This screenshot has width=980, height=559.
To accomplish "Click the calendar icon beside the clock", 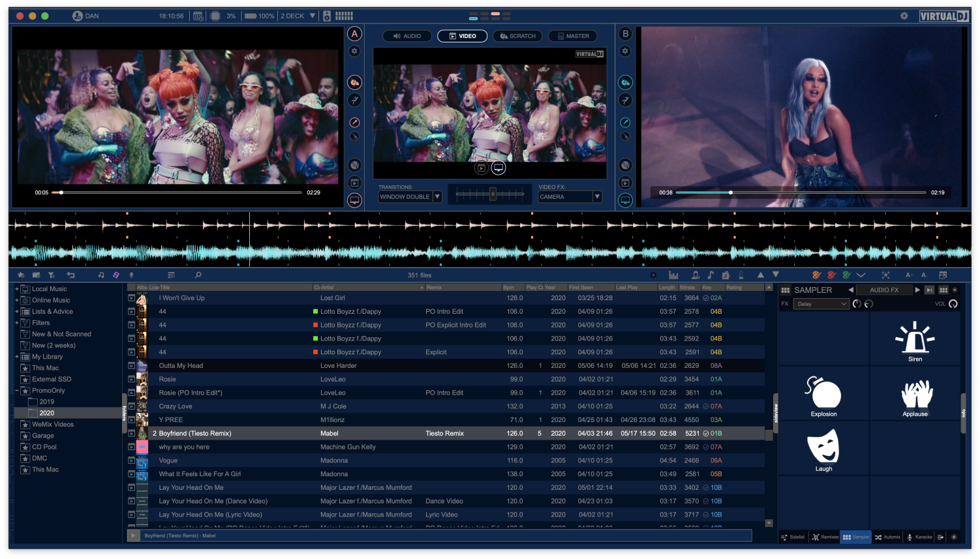I will point(198,16).
